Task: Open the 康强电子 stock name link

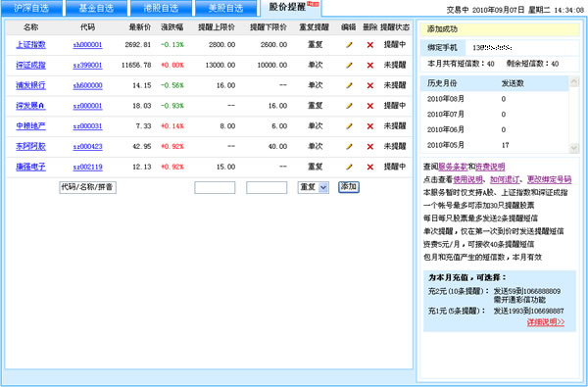Action: point(30,167)
